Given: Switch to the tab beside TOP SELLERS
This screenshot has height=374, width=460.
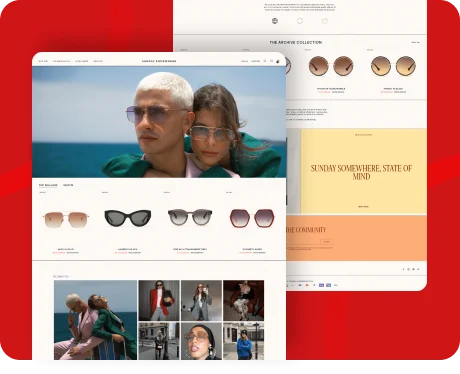Looking at the screenshot, I should click(x=68, y=185).
